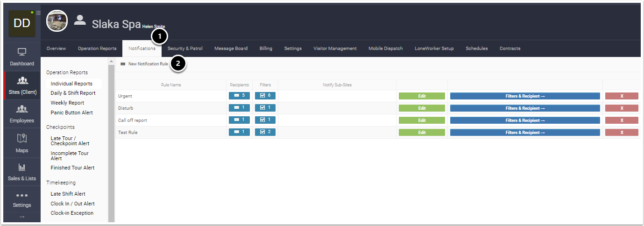Delete the Urgent rule with X
The image size is (644, 226).
pos(622,96)
